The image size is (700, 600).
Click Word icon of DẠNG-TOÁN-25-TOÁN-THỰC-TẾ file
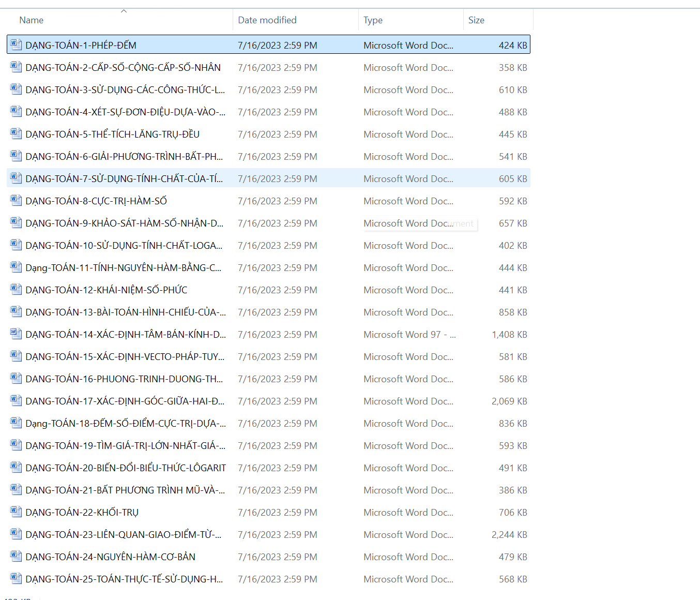[x=16, y=578]
